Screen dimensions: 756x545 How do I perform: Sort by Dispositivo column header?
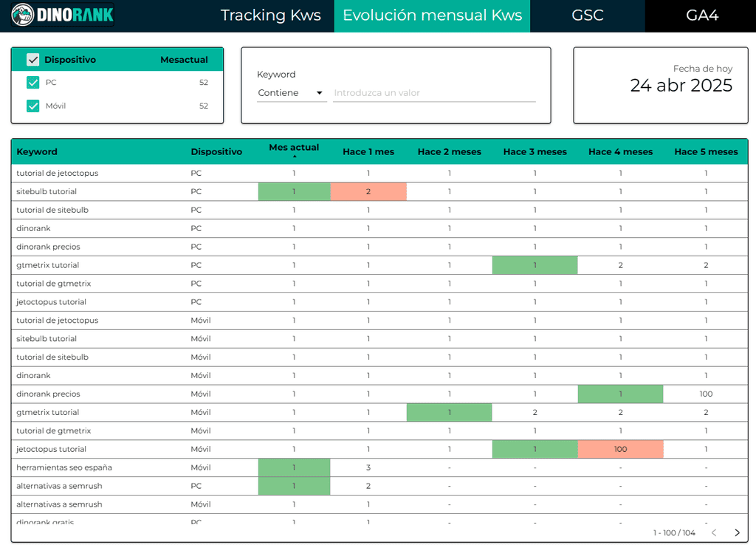216,151
